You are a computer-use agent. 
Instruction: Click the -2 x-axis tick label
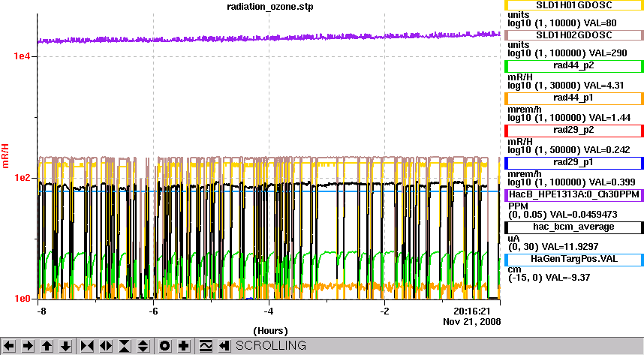tap(384, 311)
